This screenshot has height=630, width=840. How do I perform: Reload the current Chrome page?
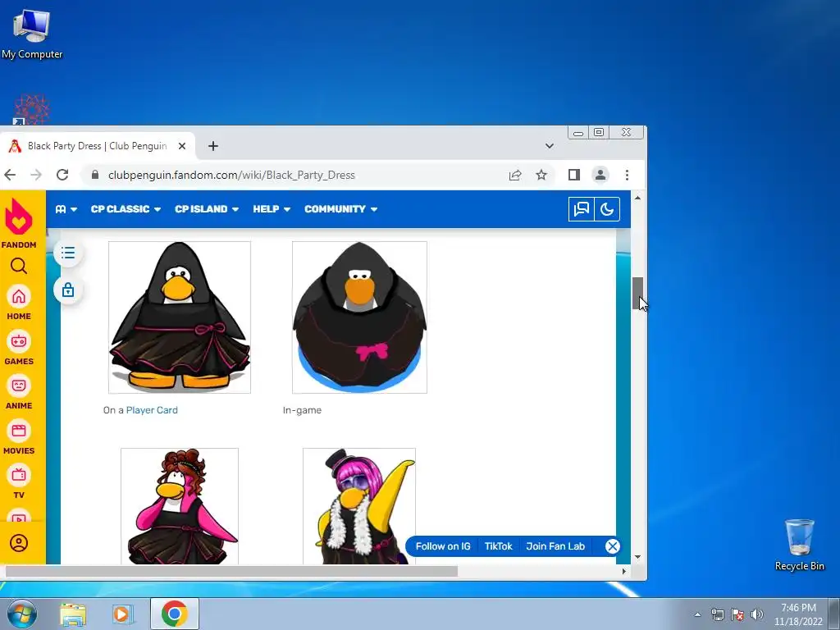[62, 175]
